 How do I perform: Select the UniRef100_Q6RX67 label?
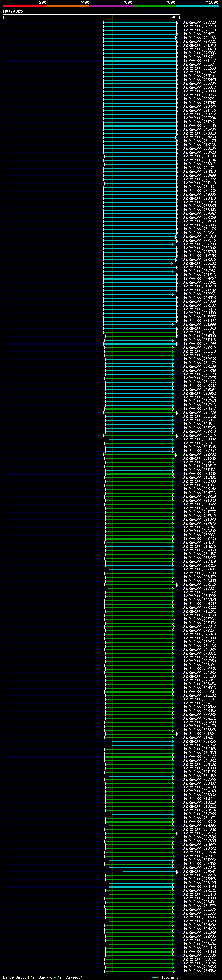pyautogui.click(x=199, y=462)
